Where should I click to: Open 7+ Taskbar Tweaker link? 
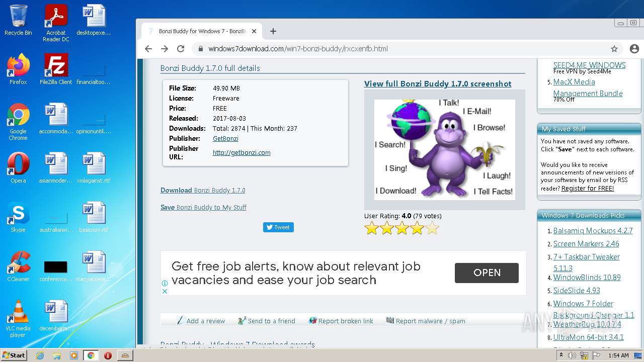(587, 262)
